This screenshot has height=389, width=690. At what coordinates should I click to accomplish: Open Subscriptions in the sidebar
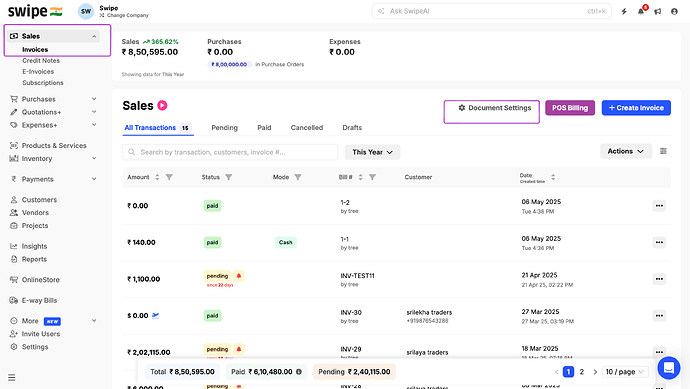[x=43, y=83]
